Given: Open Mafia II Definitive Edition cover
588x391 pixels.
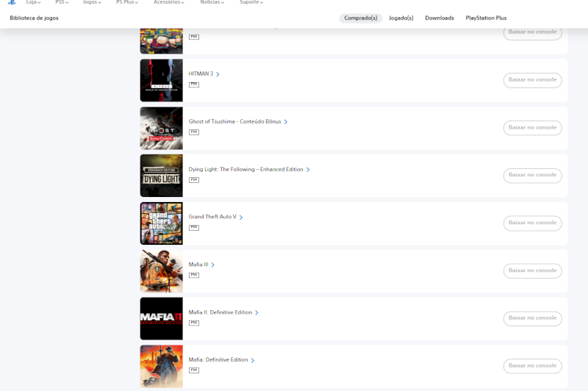Looking at the screenshot, I should click(162, 319).
